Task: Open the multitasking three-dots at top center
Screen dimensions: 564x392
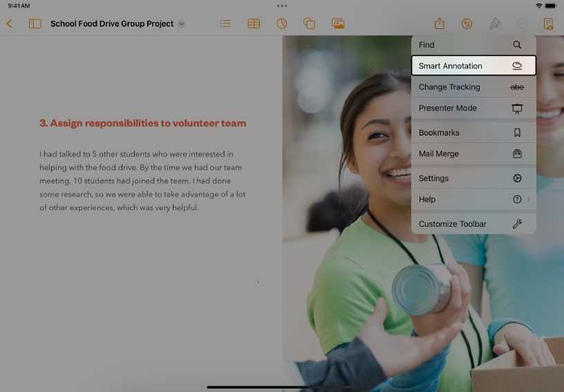Action: click(282, 6)
